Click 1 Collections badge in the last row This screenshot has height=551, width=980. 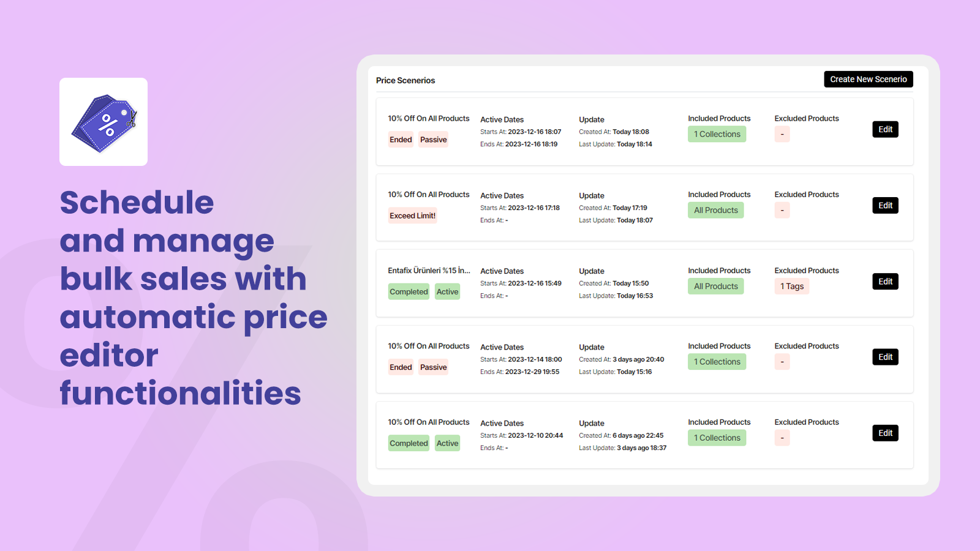point(717,438)
